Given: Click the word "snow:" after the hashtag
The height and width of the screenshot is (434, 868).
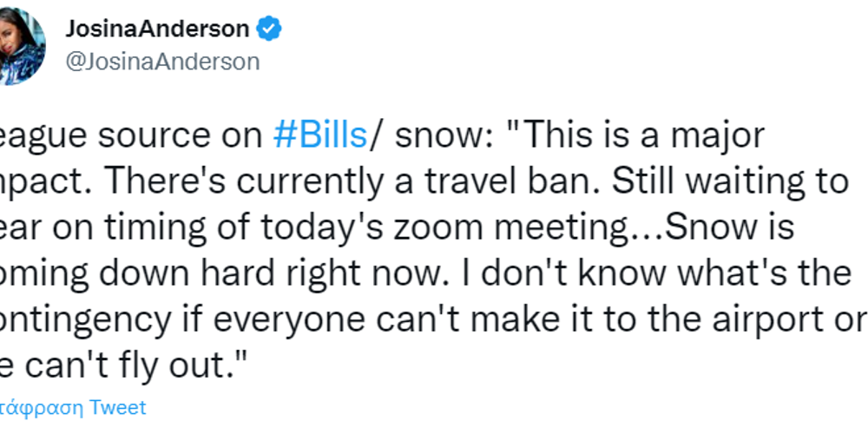Looking at the screenshot, I should (444, 135).
